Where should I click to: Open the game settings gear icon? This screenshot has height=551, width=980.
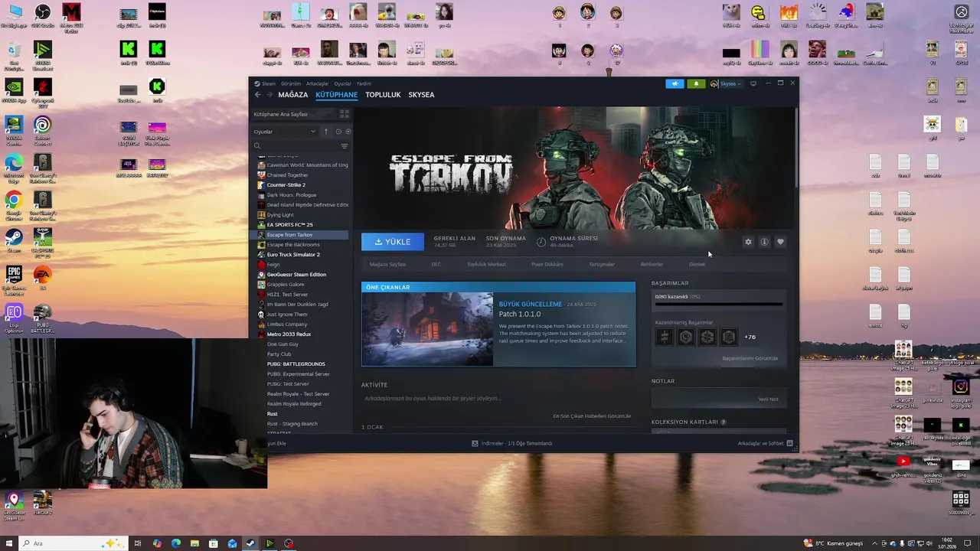(x=748, y=242)
